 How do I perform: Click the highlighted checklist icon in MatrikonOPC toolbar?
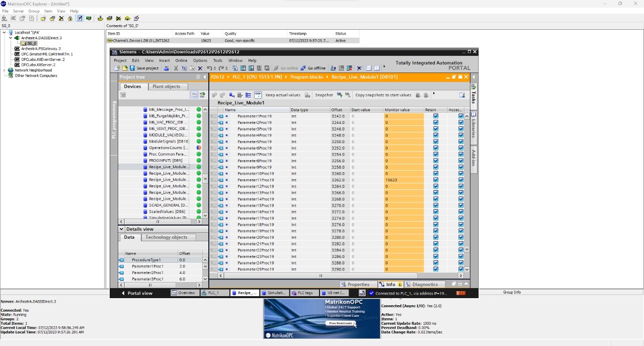click(79, 18)
